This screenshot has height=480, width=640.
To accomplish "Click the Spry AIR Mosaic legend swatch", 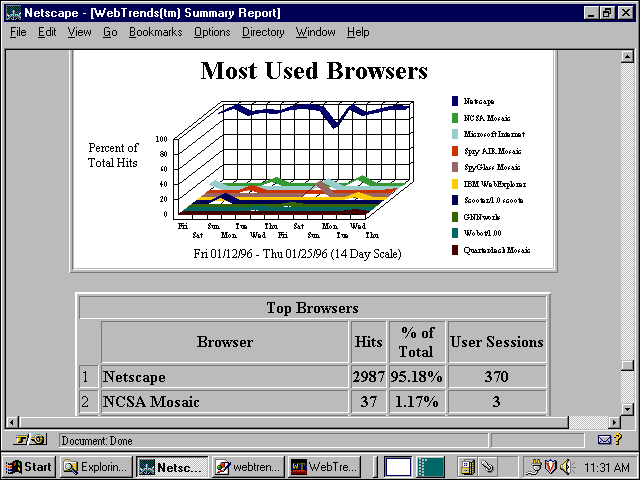I will pos(455,151).
